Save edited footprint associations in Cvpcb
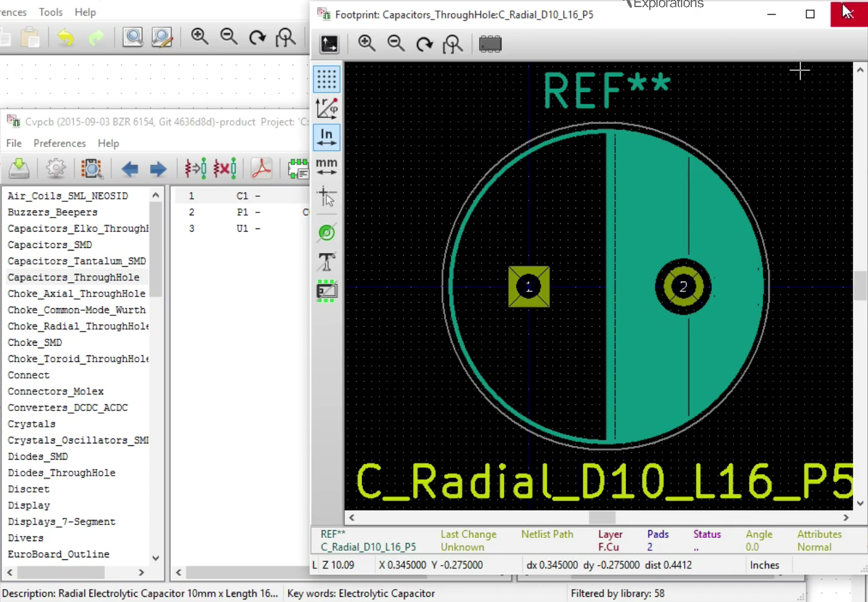The image size is (868, 602). (x=18, y=168)
